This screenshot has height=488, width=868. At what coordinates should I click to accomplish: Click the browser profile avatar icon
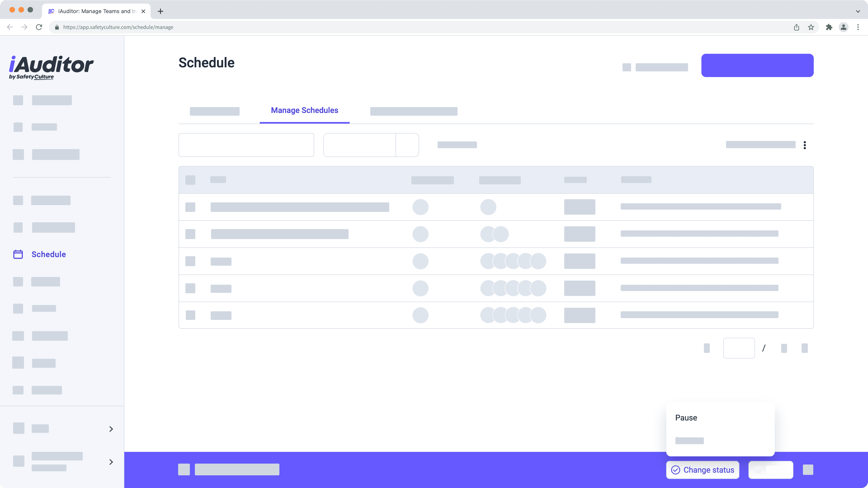843,27
